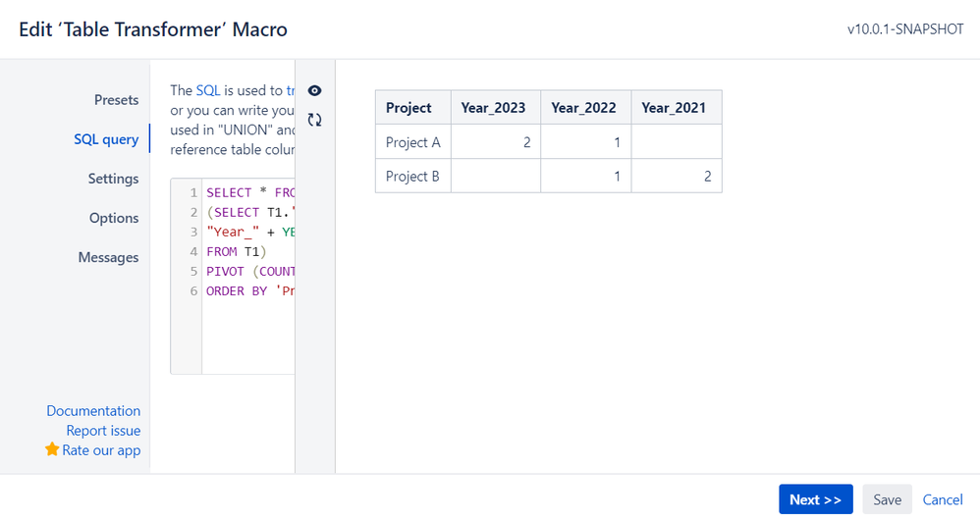Open the Presets tab
The width and height of the screenshot is (980, 522).
click(116, 100)
